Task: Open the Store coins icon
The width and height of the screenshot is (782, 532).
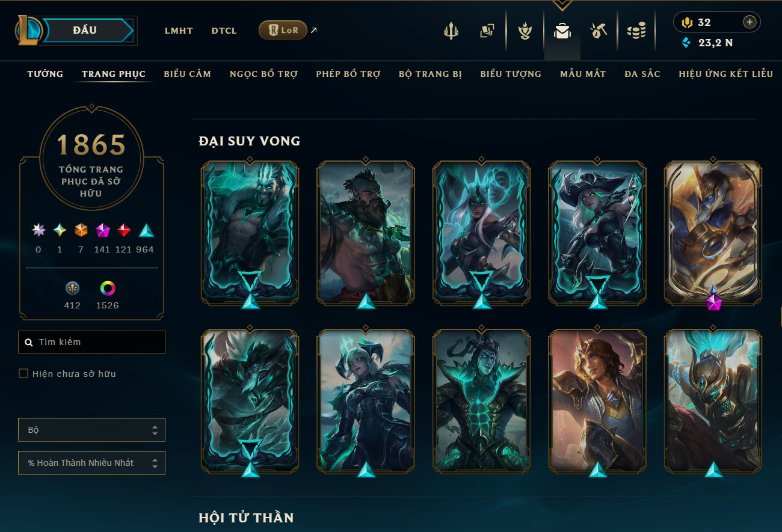Action: point(636,31)
